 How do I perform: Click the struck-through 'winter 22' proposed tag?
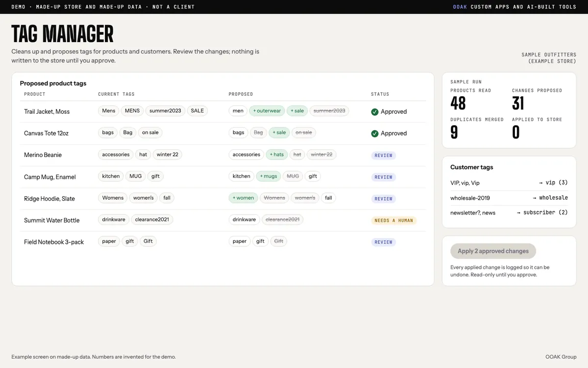(321, 155)
